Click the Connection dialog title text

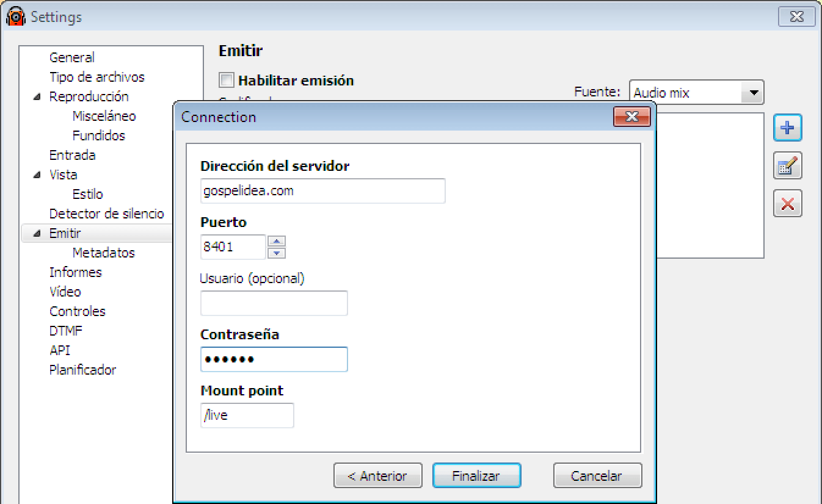click(x=219, y=117)
